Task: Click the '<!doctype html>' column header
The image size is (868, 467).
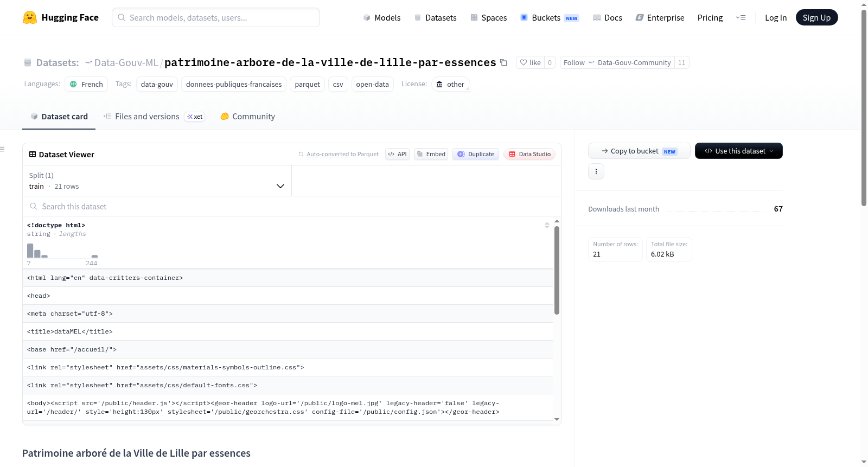Action: coord(56,225)
